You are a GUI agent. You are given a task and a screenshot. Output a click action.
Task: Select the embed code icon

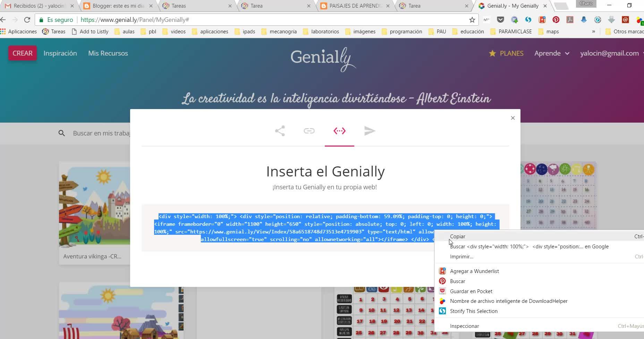click(339, 131)
